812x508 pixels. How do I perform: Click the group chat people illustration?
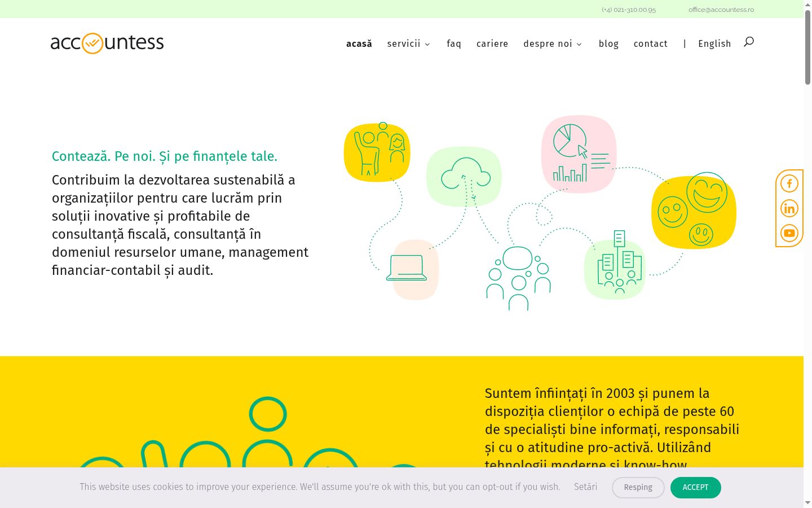pyautogui.click(x=518, y=278)
